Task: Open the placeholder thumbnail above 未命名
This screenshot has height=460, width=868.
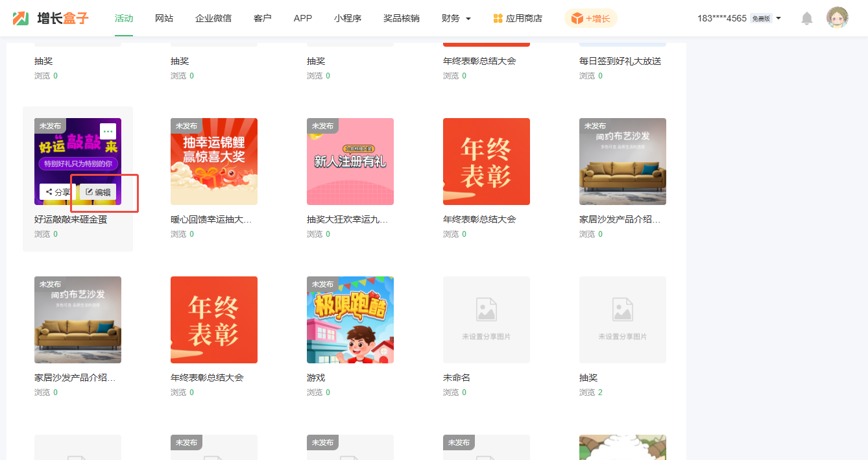Action: coord(487,320)
